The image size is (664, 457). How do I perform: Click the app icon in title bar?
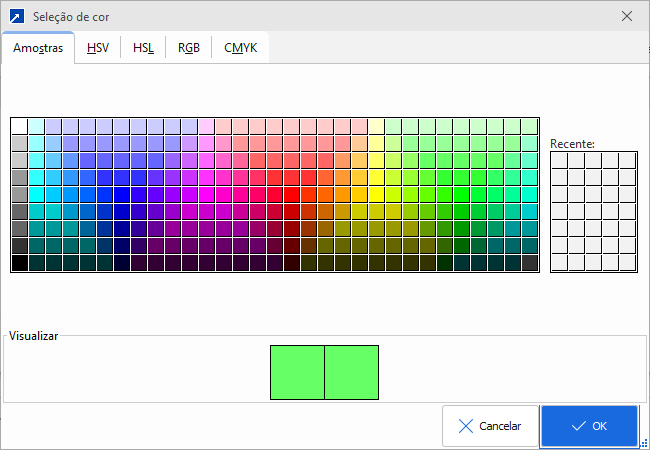[17, 17]
